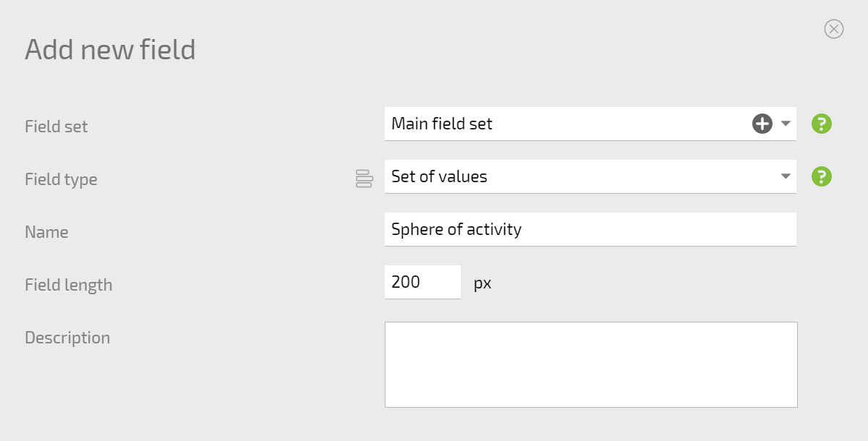Click the plus icon to add a field set
This screenshot has height=441, width=868.
click(x=762, y=124)
